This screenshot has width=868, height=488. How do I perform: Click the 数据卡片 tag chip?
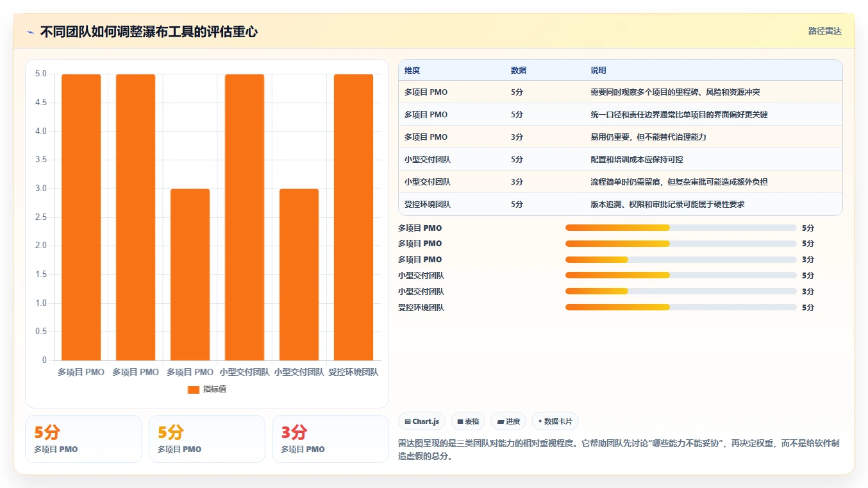[555, 421]
